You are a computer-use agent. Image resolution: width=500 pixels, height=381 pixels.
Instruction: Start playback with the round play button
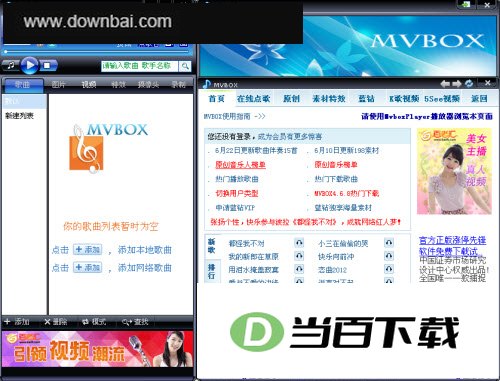click(x=30, y=65)
